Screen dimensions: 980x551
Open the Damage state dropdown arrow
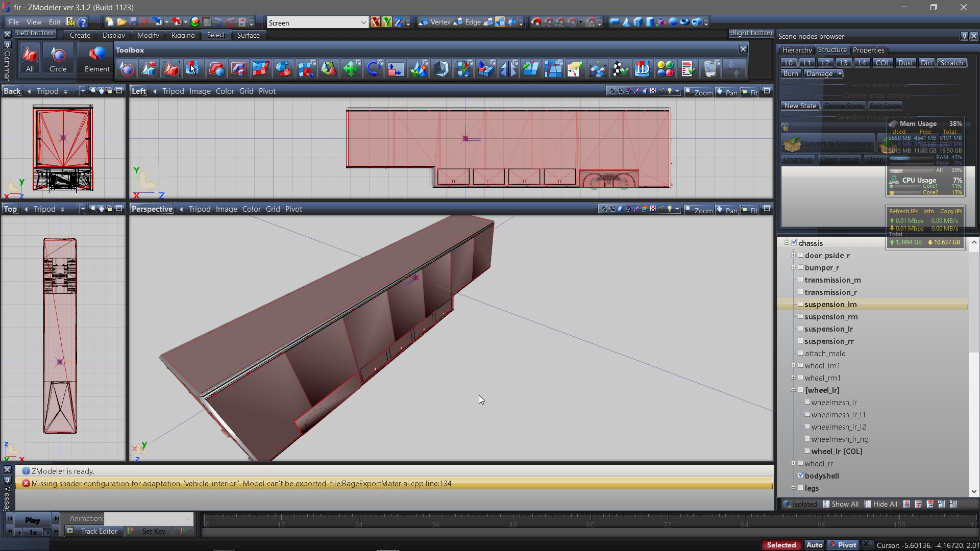tap(839, 74)
